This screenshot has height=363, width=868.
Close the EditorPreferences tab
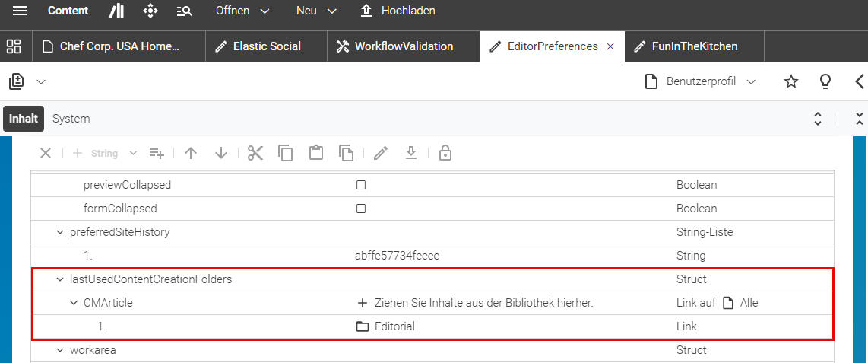[610, 46]
